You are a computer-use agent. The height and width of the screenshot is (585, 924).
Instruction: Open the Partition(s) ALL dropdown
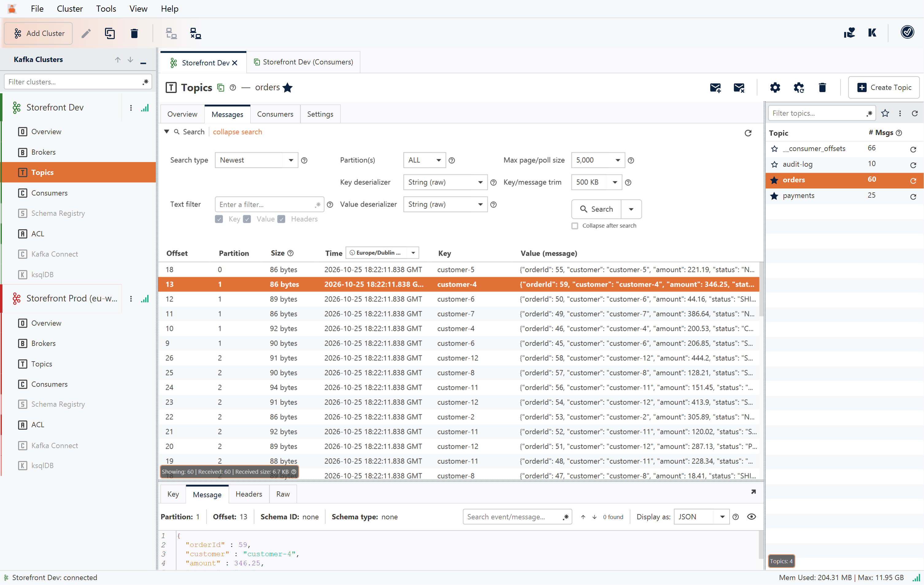tap(424, 160)
